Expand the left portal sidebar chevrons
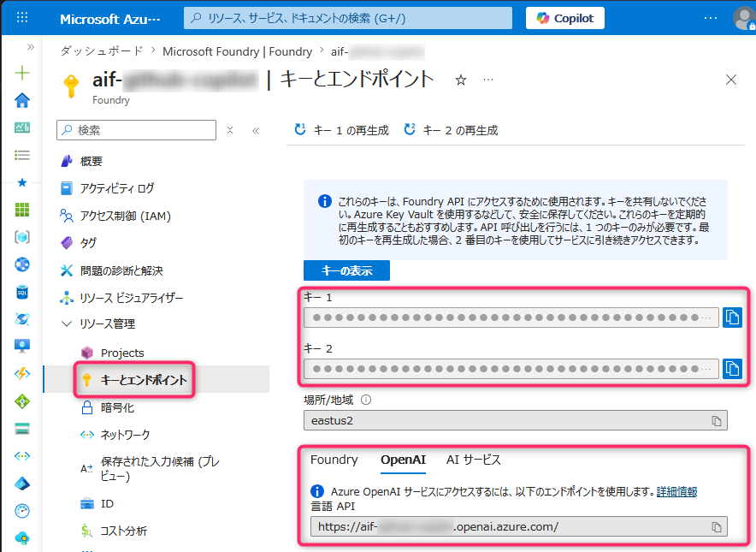The height and width of the screenshot is (552, 756). tap(31, 47)
